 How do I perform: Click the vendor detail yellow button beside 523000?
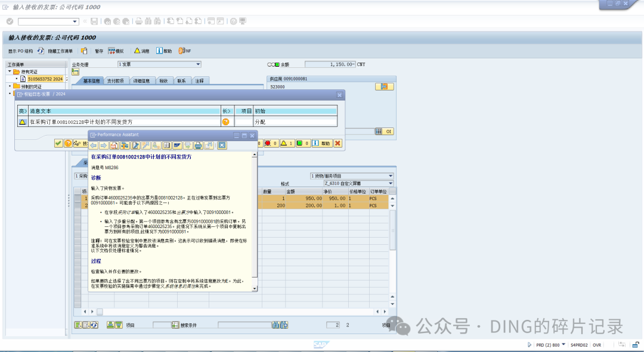pyautogui.click(x=385, y=86)
